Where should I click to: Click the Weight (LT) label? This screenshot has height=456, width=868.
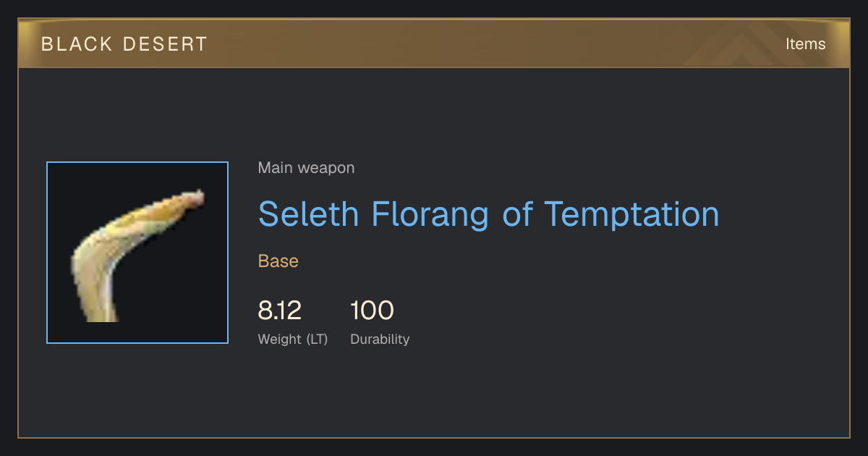(x=293, y=339)
